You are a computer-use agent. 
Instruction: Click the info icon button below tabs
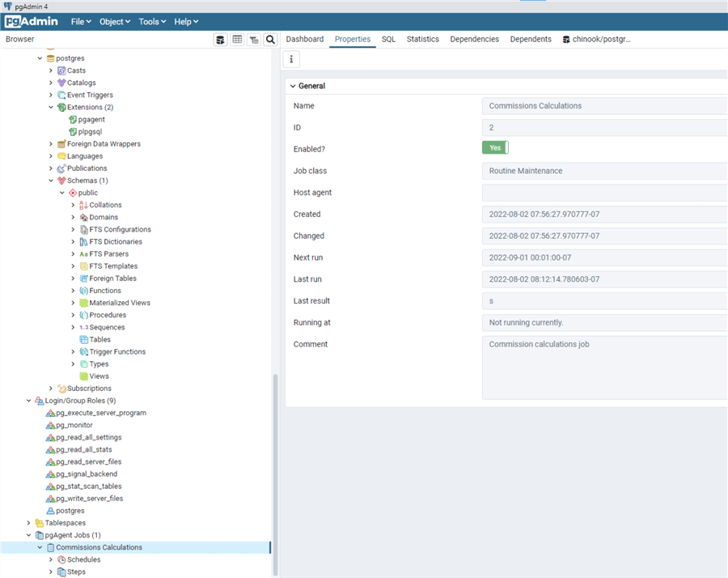pyautogui.click(x=291, y=59)
